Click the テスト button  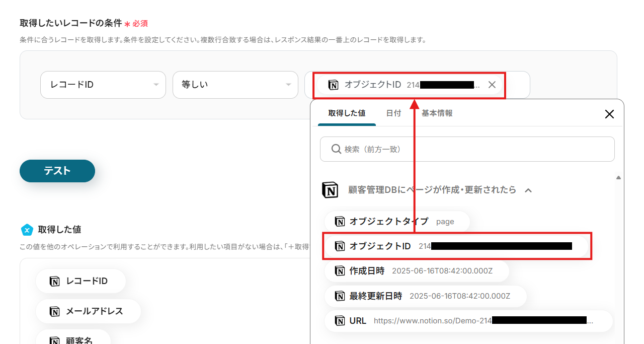pos(57,171)
